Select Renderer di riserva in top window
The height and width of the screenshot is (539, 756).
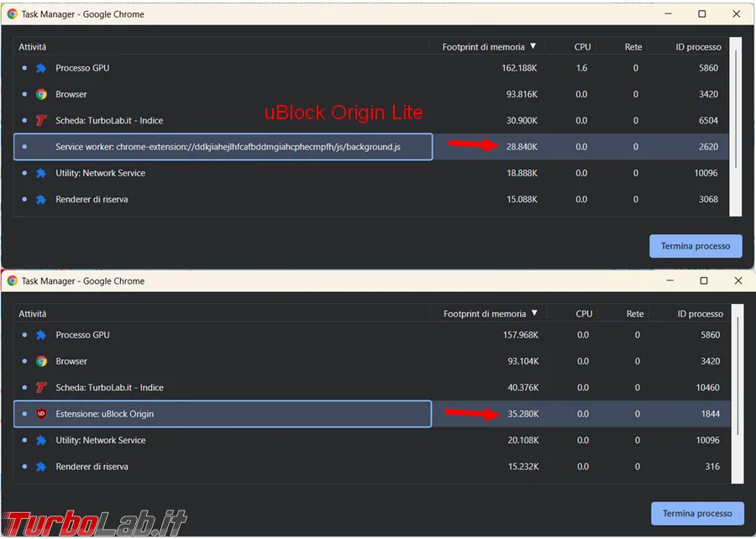(92, 200)
